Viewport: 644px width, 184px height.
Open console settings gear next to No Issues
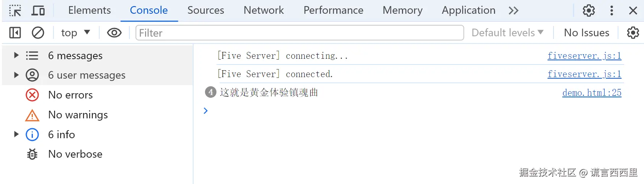[x=633, y=33]
